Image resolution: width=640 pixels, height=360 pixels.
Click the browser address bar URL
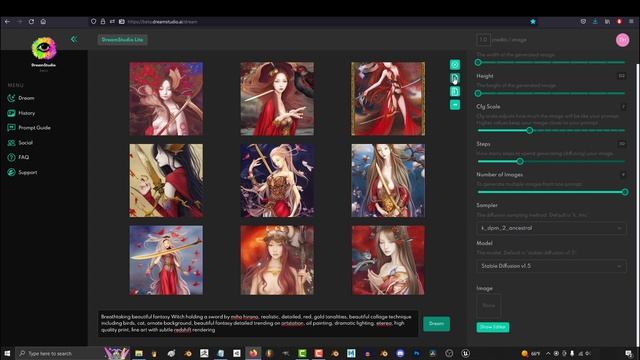tap(162, 22)
